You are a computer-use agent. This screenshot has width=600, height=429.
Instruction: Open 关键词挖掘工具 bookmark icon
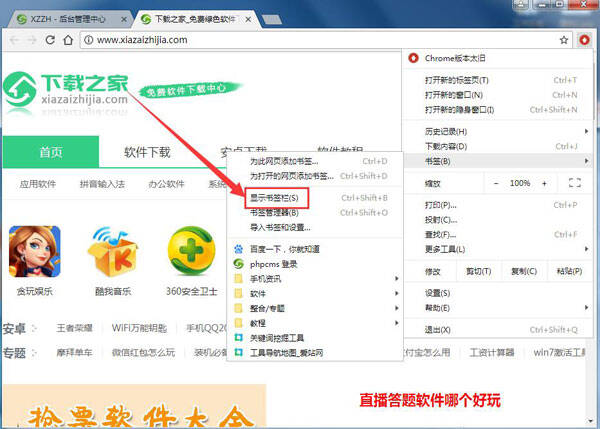[x=238, y=338]
